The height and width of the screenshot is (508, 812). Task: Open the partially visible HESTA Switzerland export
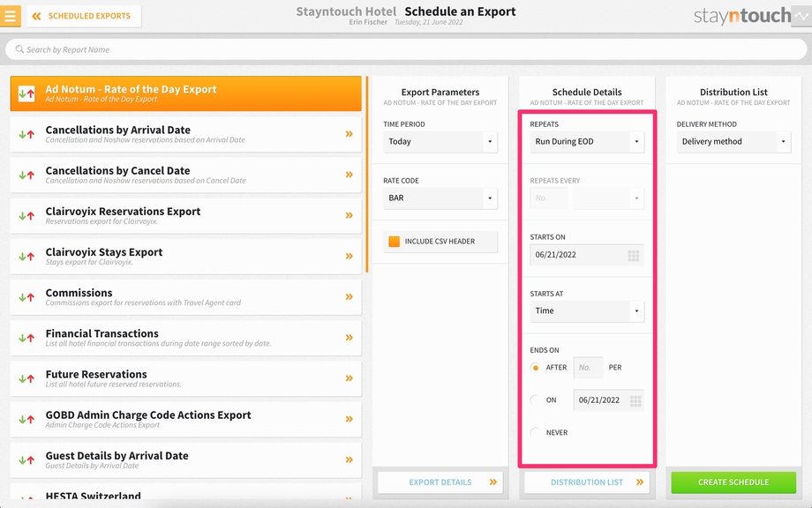(186, 492)
